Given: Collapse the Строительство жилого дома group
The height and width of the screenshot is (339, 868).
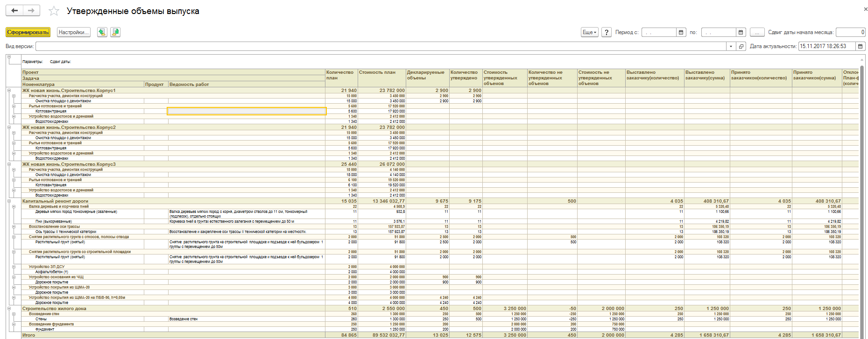Looking at the screenshot, I should (x=9, y=309).
